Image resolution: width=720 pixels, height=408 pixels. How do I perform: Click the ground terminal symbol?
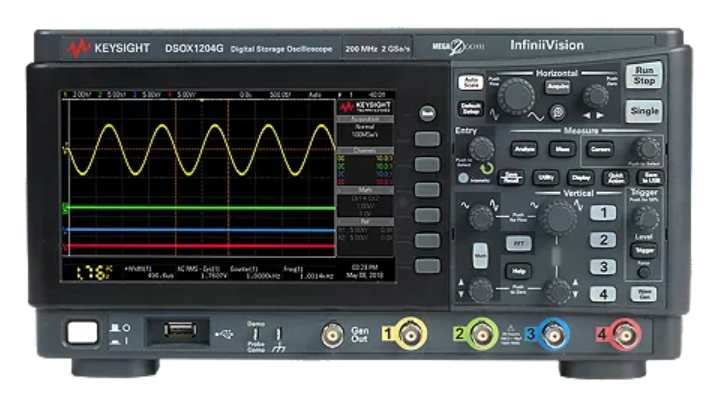click(278, 341)
